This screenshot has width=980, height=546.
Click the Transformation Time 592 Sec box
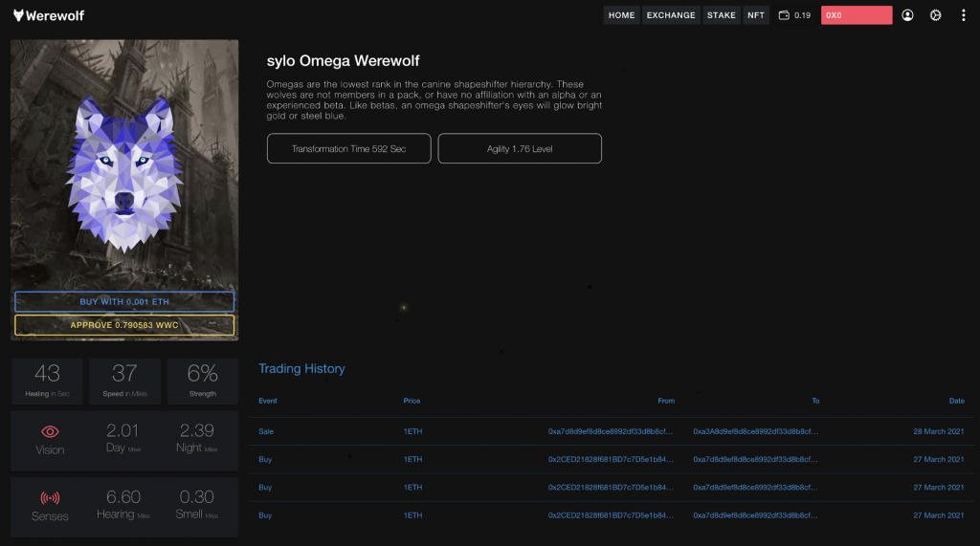(x=348, y=148)
